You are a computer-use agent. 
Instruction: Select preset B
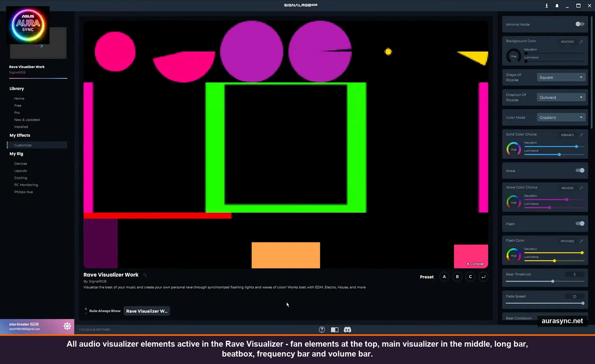[x=457, y=277]
